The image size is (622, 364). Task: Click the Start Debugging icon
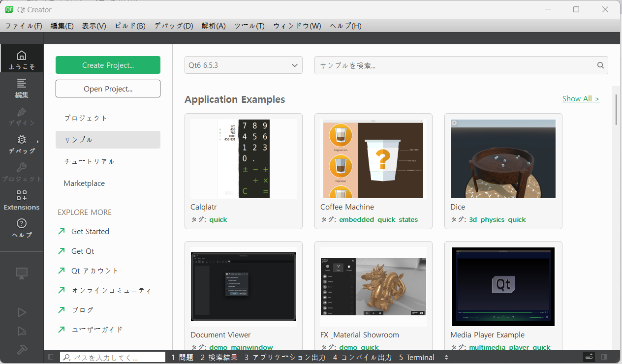pyautogui.click(x=22, y=331)
